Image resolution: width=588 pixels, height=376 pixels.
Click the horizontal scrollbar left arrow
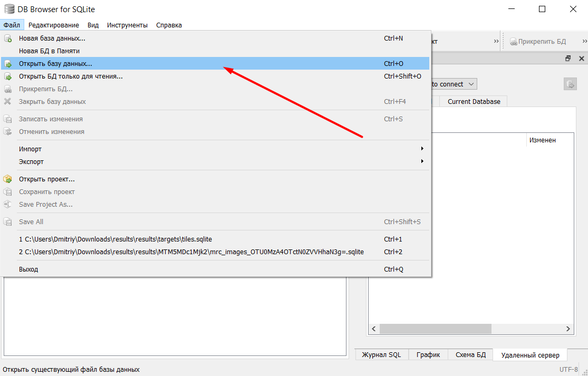373,329
